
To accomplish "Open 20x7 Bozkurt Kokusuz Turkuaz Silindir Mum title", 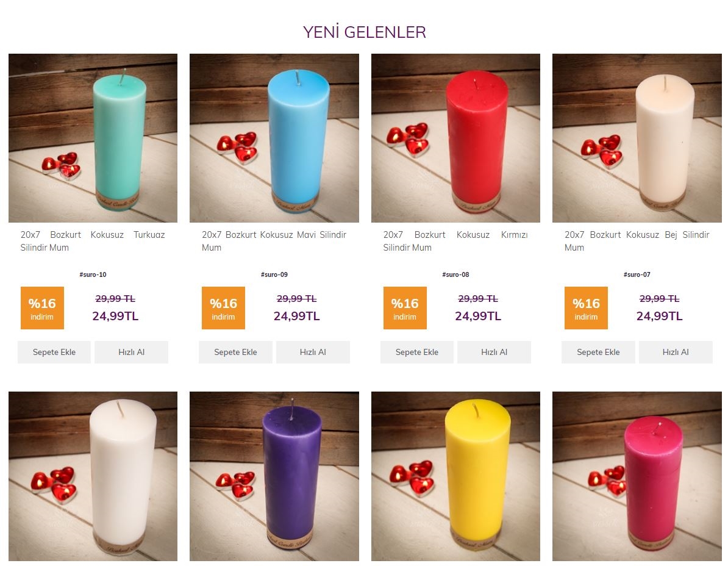I will (93, 241).
